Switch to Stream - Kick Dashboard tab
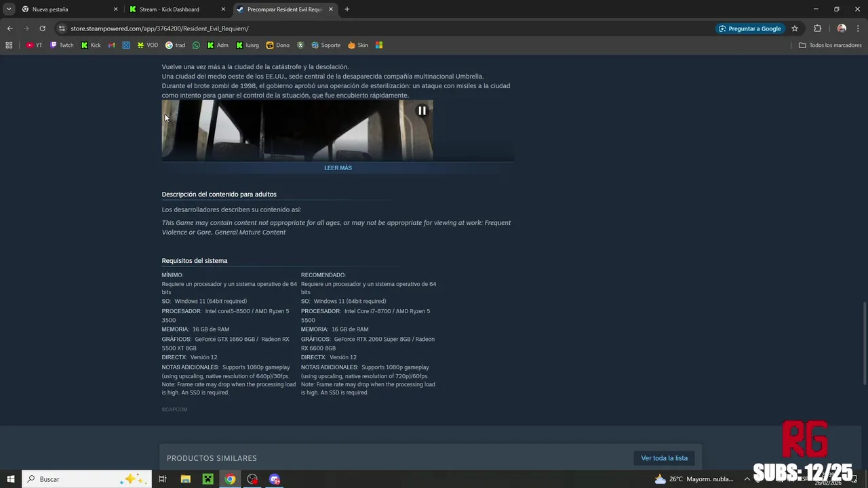 tap(178, 9)
